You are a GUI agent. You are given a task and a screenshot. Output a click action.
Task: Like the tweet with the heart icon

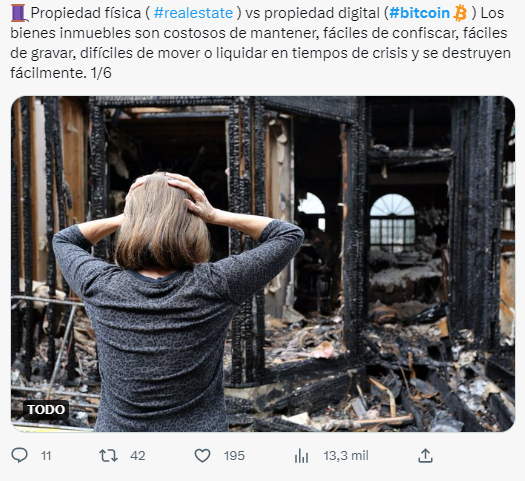203,456
